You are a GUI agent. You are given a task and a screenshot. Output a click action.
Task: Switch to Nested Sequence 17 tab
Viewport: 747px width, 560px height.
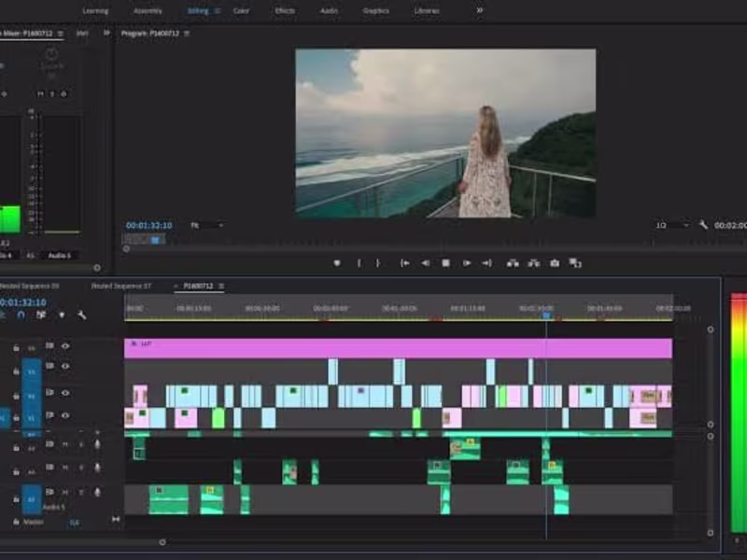[x=121, y=286]
